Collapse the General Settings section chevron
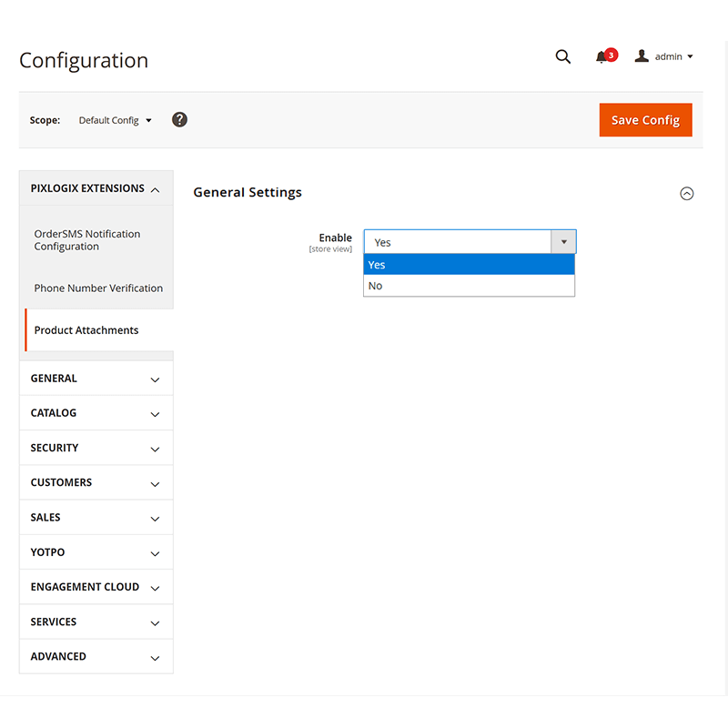 tap(687, 193)
